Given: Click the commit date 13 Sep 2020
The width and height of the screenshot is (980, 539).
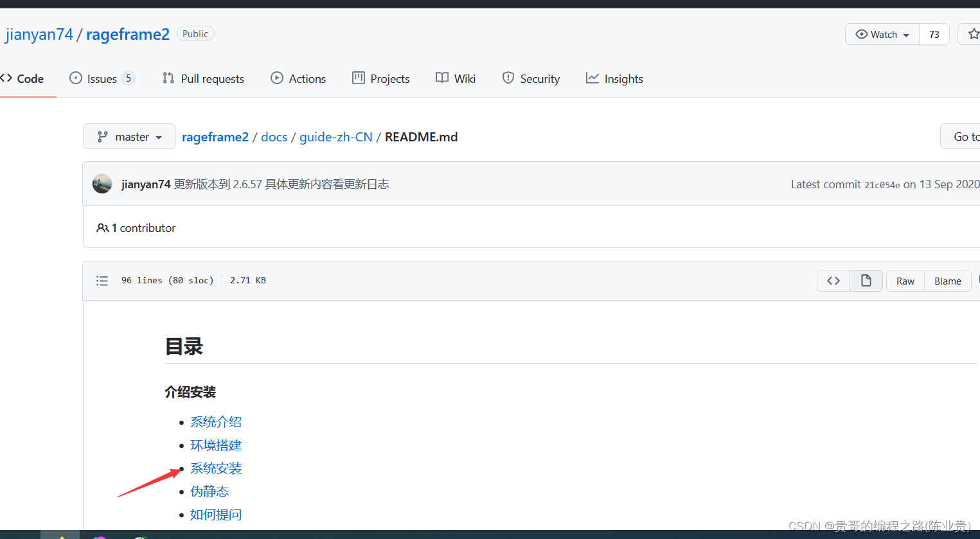Looking at the screenshot, I should click(x=950, y=184).
